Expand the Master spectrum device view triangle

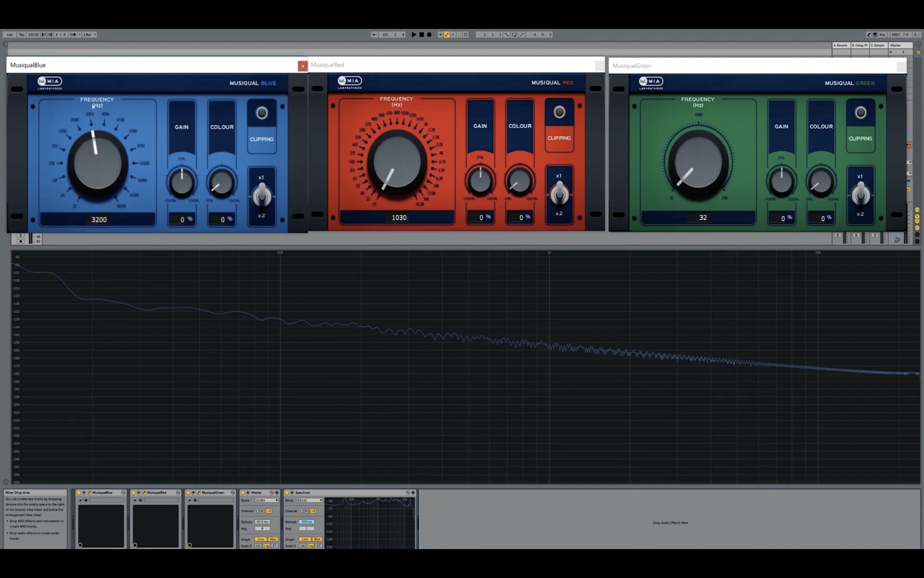point(248,492)
